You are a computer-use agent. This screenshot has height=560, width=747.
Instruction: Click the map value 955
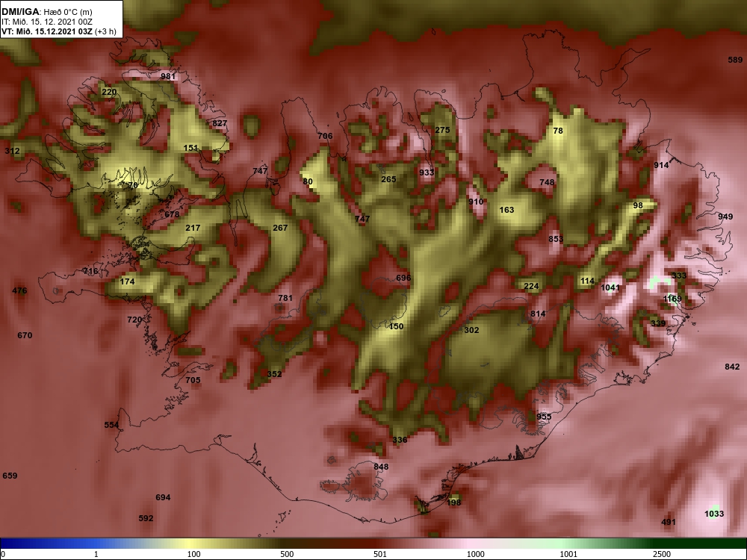tap(544, 417)
